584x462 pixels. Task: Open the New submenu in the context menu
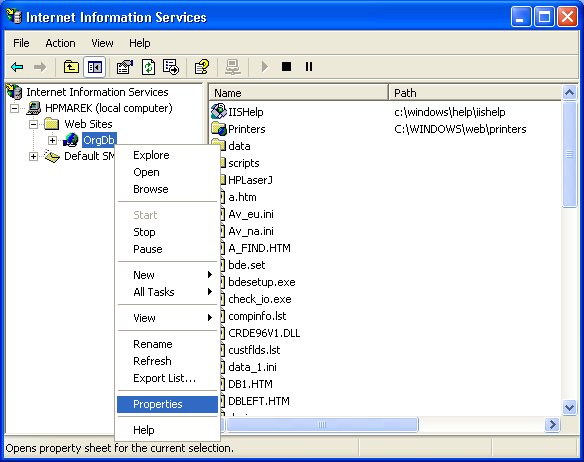[x=168, y=275]
